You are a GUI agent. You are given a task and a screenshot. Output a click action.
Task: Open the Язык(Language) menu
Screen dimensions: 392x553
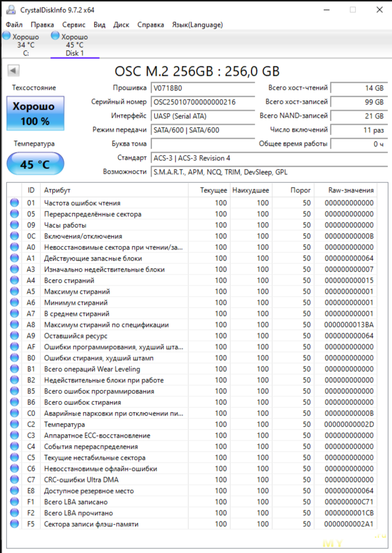click(x=197, y=25)
